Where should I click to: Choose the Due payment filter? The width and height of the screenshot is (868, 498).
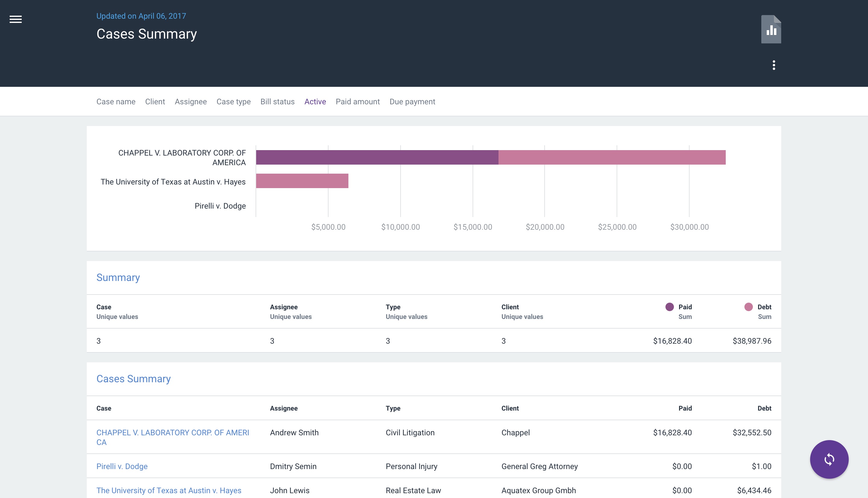coord(412,102)
